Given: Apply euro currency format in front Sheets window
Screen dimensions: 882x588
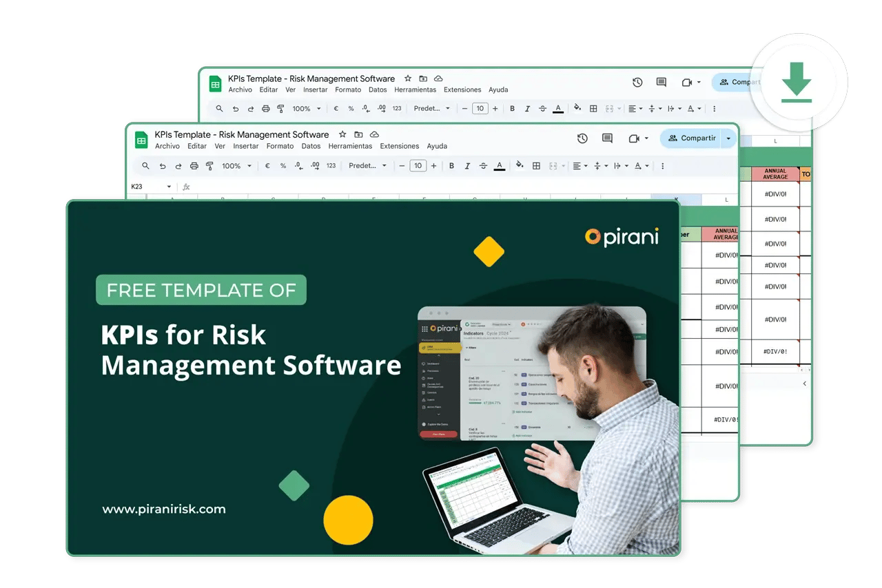Looking at the screenshot, I should (x=267, y=166).
